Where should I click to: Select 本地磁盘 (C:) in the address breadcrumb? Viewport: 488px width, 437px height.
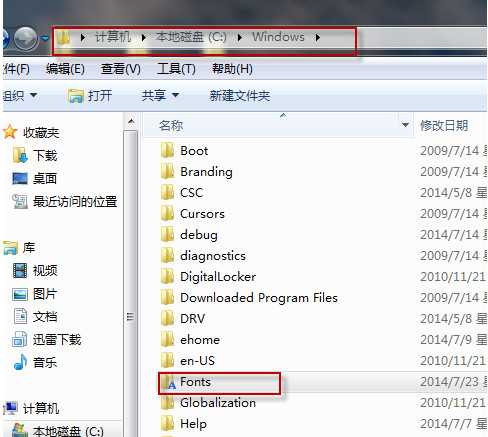(191, 37)
